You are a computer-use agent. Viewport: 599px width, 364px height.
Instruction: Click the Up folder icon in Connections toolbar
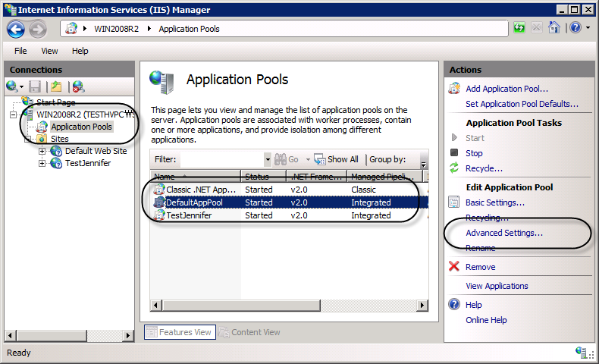[x=56, y=86]
